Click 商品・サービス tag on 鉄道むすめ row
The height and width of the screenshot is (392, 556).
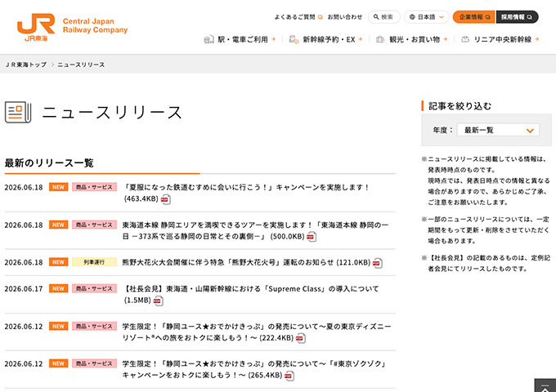click(x=94, y=187)
